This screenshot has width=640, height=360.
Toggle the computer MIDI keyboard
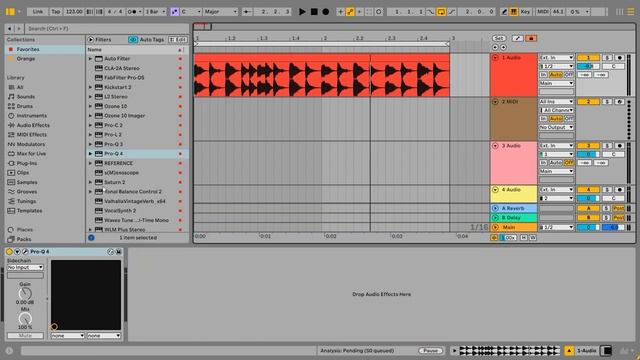click(x=513, y=12)
